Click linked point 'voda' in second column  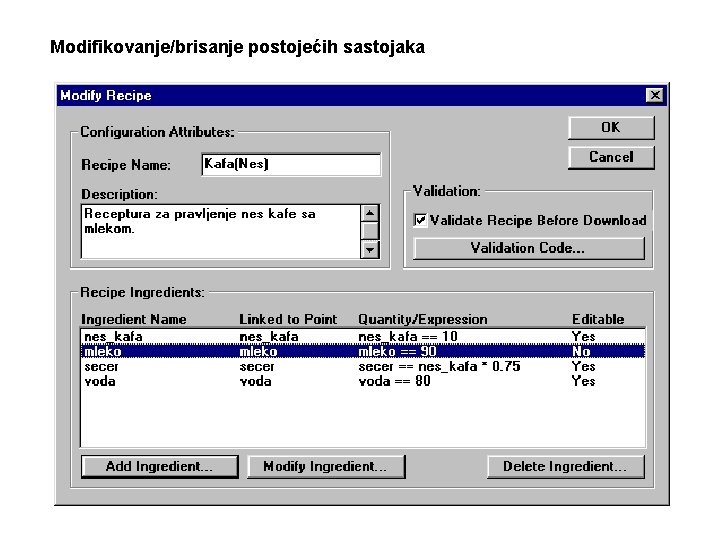pyautogui.click(x=255, y=382)
